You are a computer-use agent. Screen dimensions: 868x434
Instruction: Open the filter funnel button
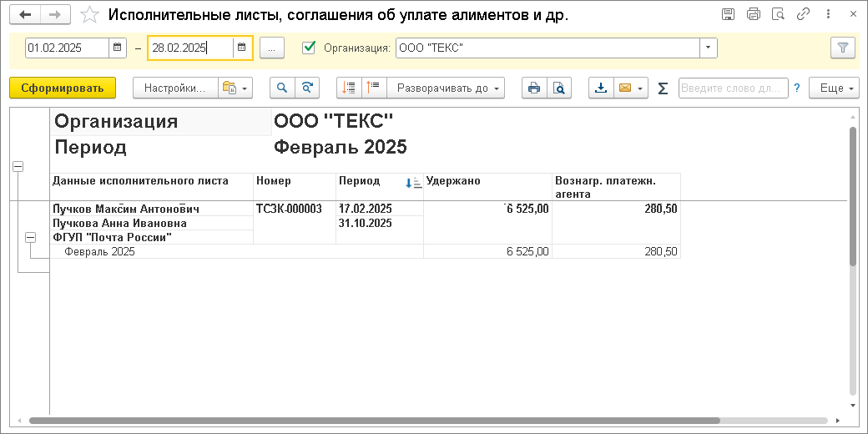[843, 48]
